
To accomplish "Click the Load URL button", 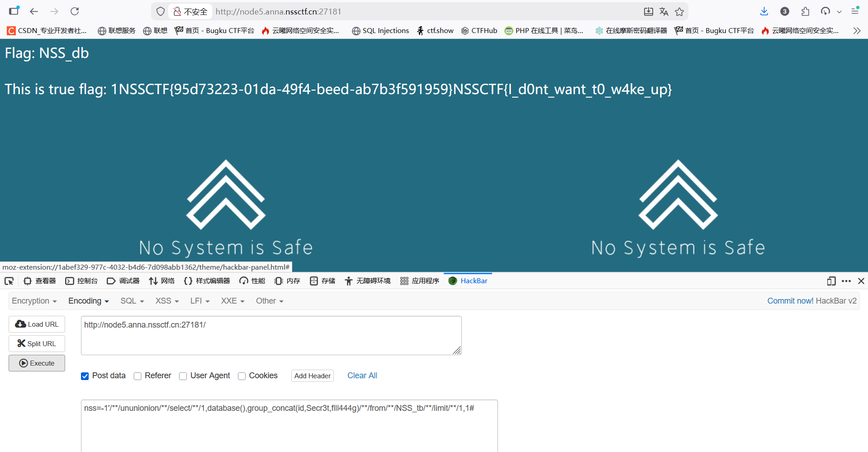I will coord(37,324).
